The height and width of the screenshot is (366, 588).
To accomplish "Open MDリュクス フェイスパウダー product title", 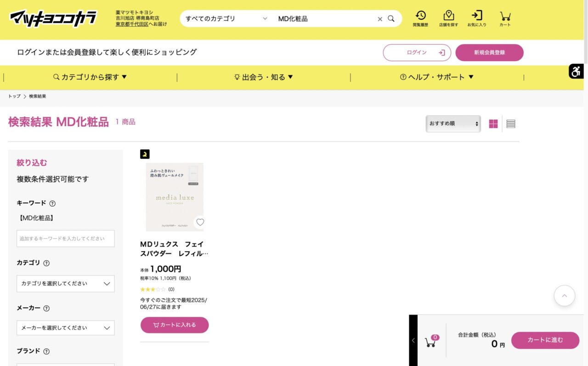I will coord(174,249).
